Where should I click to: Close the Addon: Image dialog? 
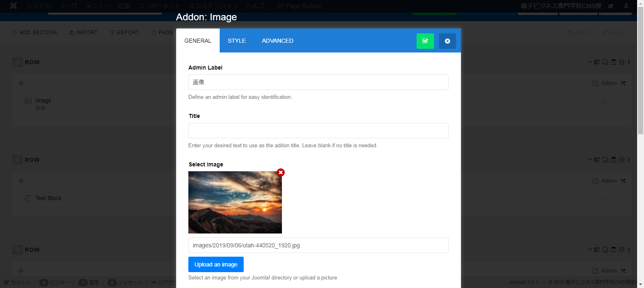pos(448,41)
